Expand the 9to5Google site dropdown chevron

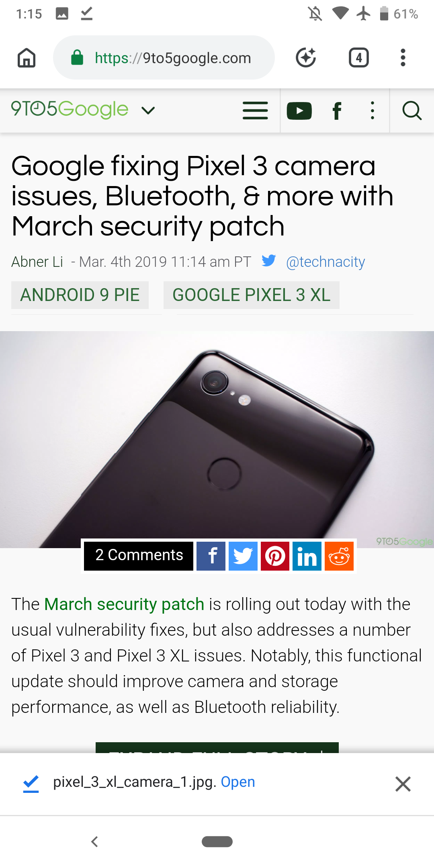(x=148, y=111)
